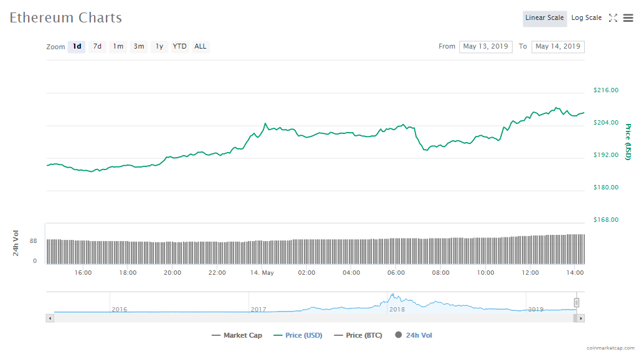
Task: Show ALL historical data
Action: click(201, 47)
